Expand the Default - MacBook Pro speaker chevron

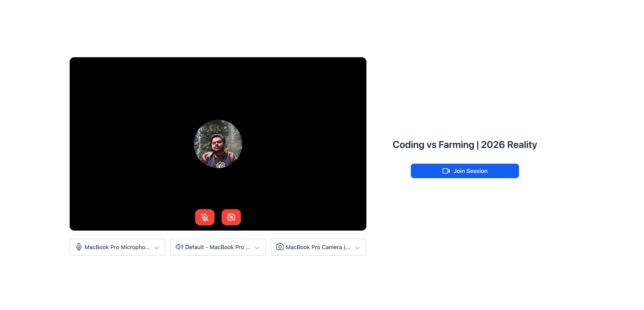[257, 248]
